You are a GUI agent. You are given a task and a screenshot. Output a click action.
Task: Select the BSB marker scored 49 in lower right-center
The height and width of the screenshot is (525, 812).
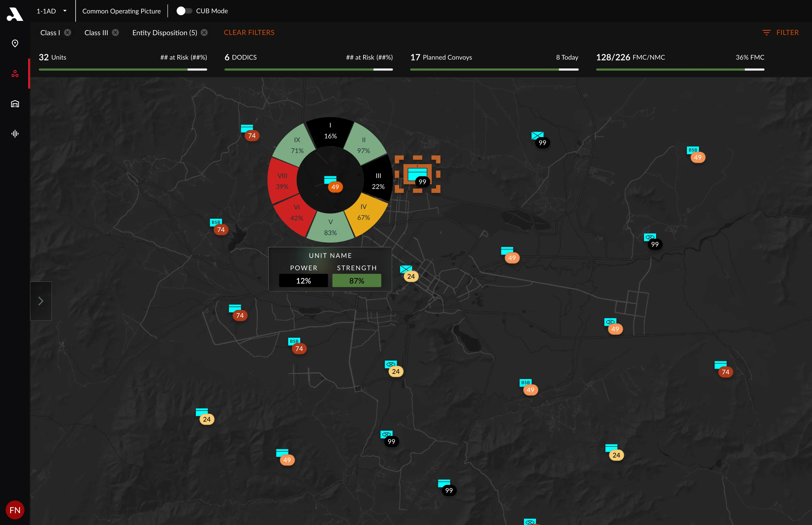click(x=528, y=387)
